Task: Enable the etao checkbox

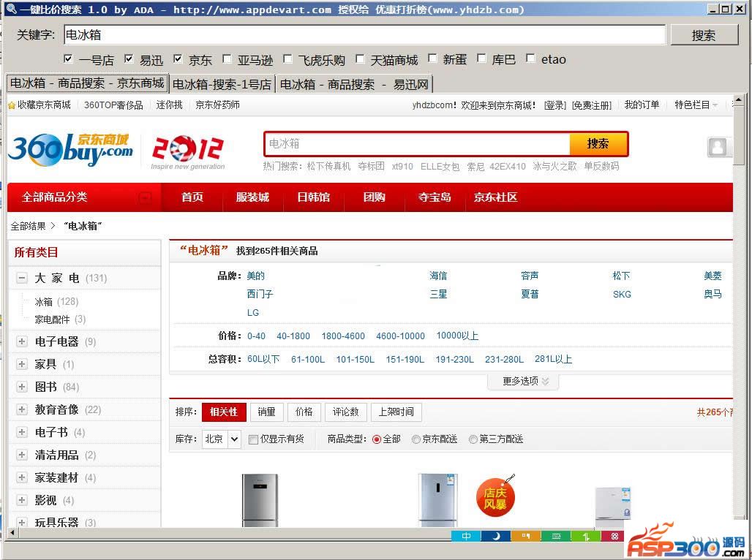Action: (530, 58)
